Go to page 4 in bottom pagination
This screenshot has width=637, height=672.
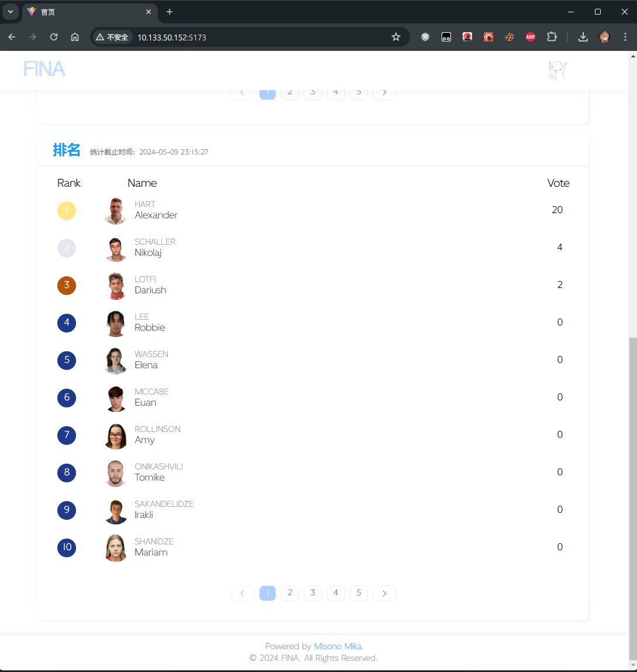coord(336,593)
